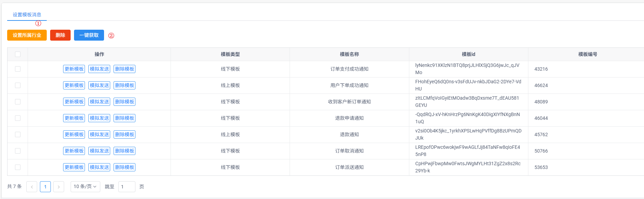
Task: Go to the next page arrow
Action: tap(59, 187)
